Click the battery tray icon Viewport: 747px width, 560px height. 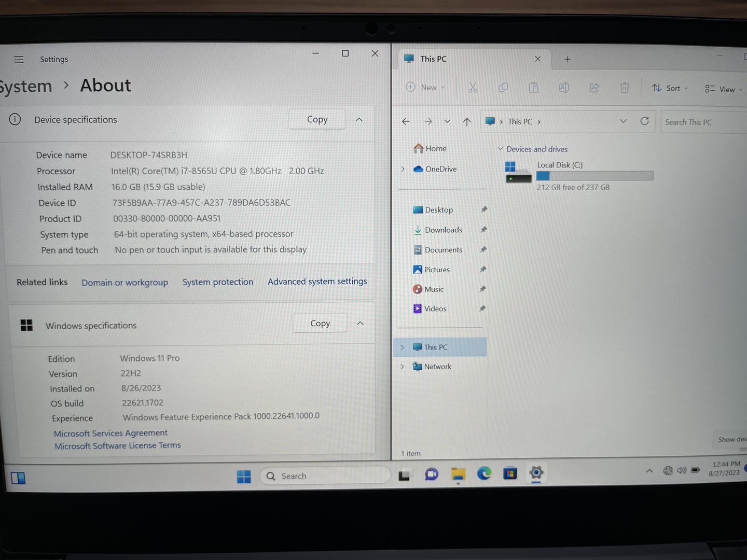click(695, 470)
